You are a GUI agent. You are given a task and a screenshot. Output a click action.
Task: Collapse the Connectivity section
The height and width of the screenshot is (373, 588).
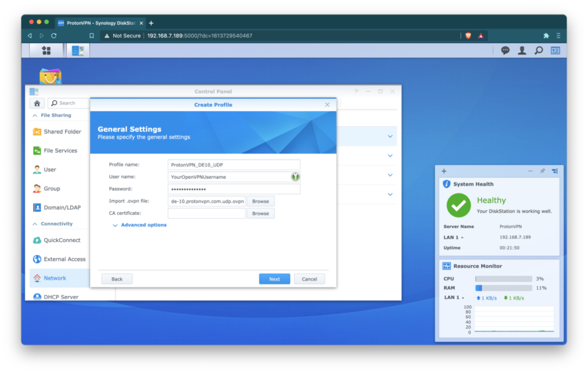pyautogui.click(x=35, y=224)
